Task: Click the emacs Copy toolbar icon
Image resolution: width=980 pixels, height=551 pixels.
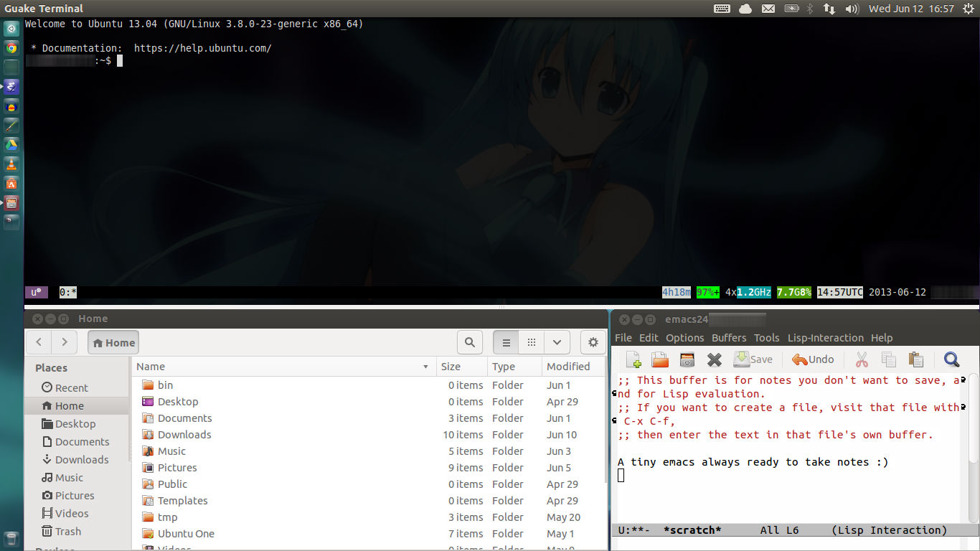Action: 889,359
